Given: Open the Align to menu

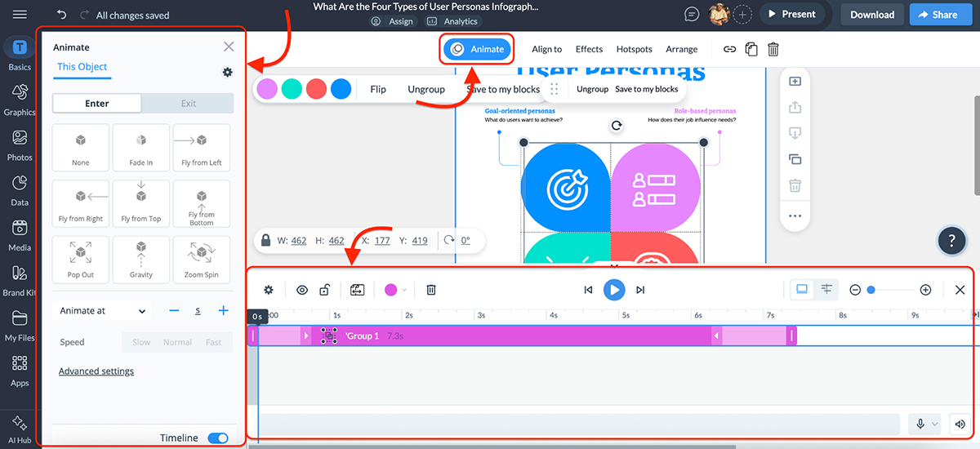Looking at the screenshot, I should (x=547, y=49).
